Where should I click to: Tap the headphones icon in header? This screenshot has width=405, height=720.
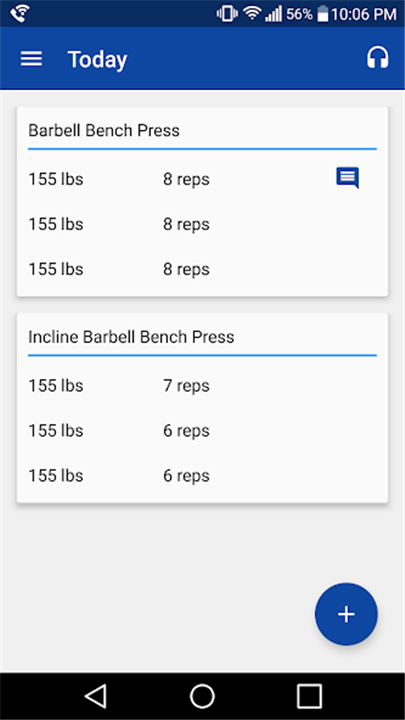377,58
